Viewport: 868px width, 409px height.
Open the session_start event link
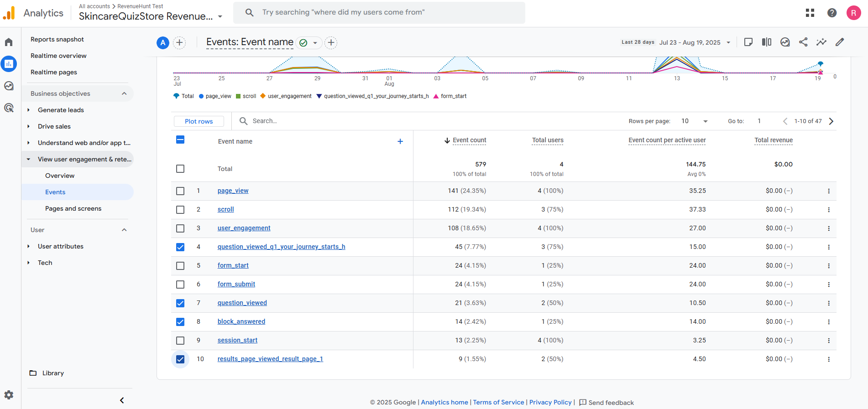click(x=237, y=341)
